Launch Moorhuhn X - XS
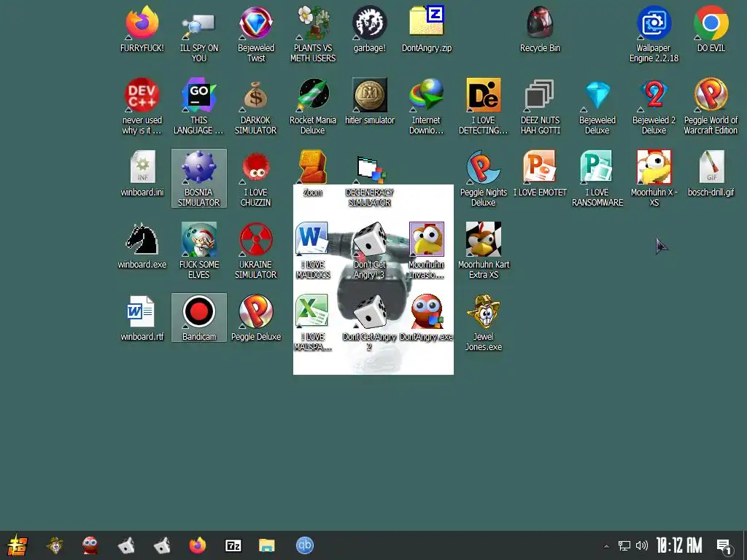 pyautogui.click(x=654, y=178)
